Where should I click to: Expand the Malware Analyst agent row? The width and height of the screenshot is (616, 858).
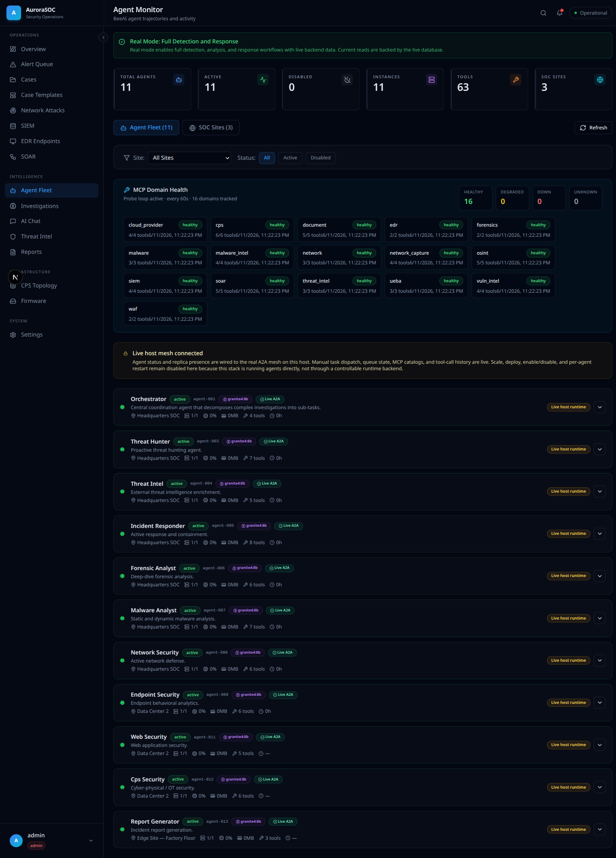[600, 618]
